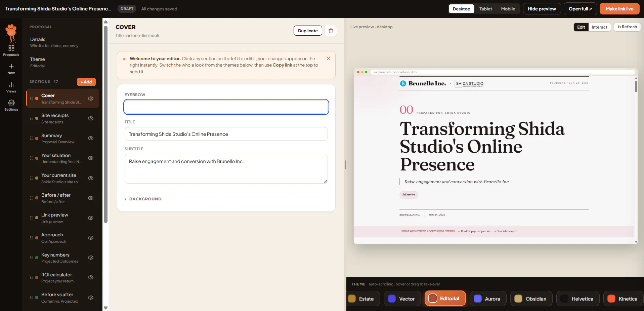Dismiss the Welcome to your editor banner
644x311 pixels.
click(329, 59)
